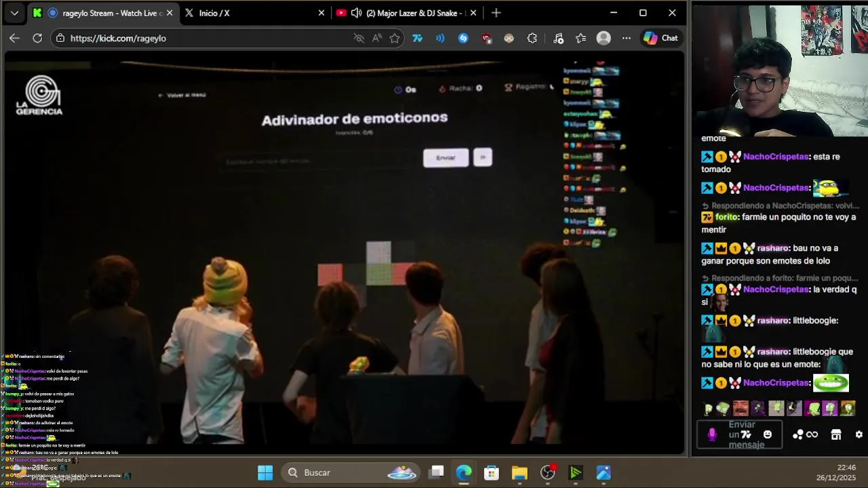The width and height of the screenshot is (868, 488).
Task: Open the green arrow app on taskbar
Action: click(x=576, y=472)
